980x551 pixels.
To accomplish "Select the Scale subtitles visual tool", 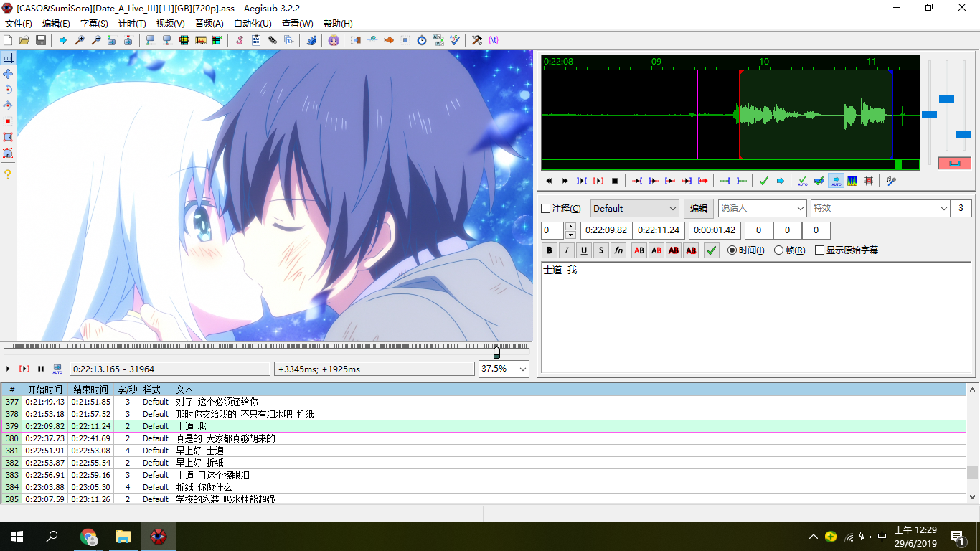I will pyautogui.click(x=8, y=121).
